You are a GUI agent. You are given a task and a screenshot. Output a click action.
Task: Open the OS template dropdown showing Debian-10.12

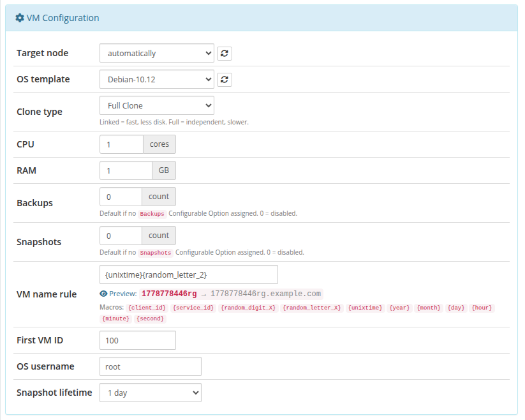tap(157, 79)
